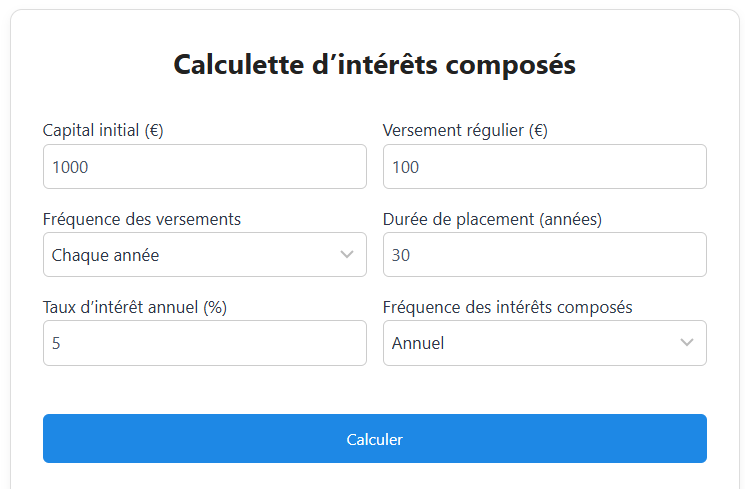The image size is (745, 489).
Task: Click the chevron arrow beside Annuel
Action: (x=687, y=343)
